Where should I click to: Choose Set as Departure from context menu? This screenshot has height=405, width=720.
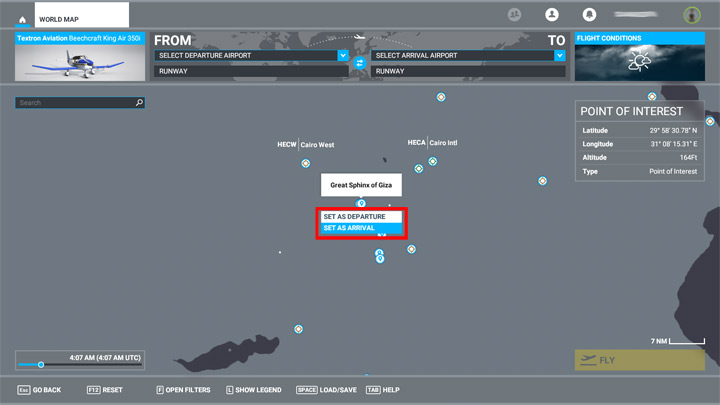[x=361, y=216]
